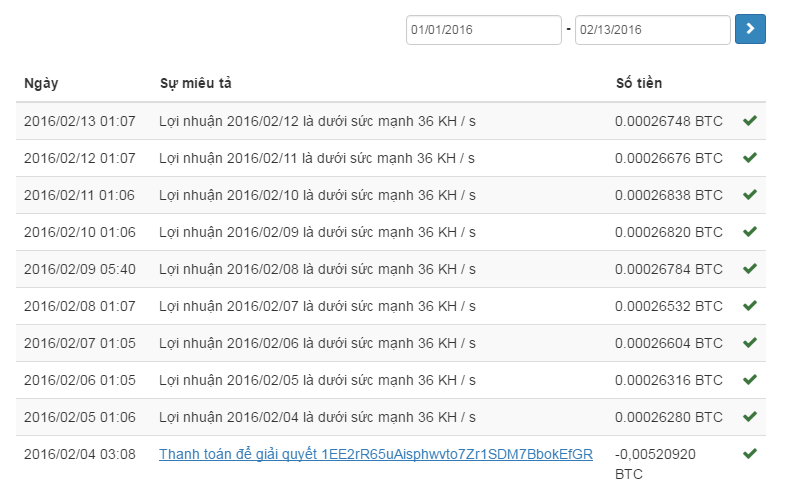Image resolution: width=789 pixels, height=489 pixels.
Task: Click the end date field 02/13/2016
Action: point(652,30)
